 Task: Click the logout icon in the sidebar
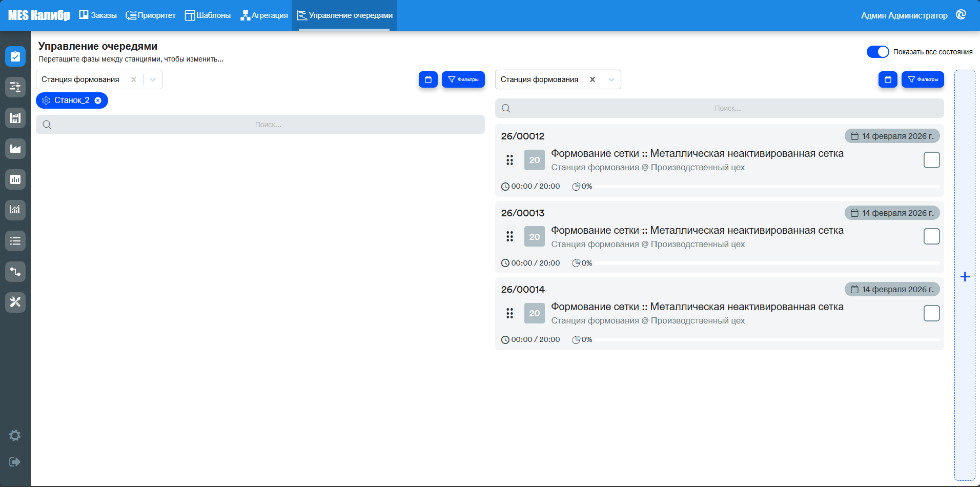15,462
